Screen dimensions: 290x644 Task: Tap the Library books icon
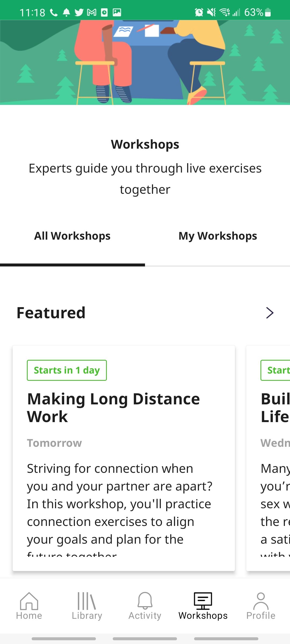[87, 601]
